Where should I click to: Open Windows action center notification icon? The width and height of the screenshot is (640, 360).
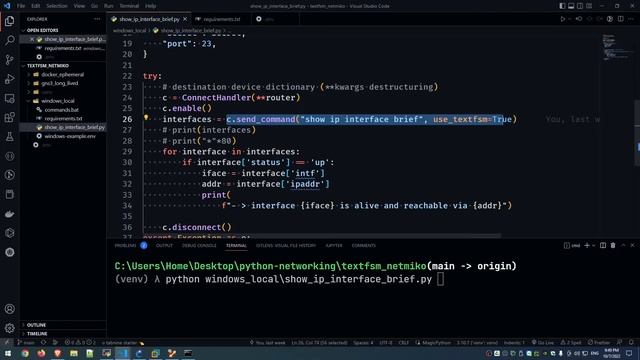click(x=629, y=353)
